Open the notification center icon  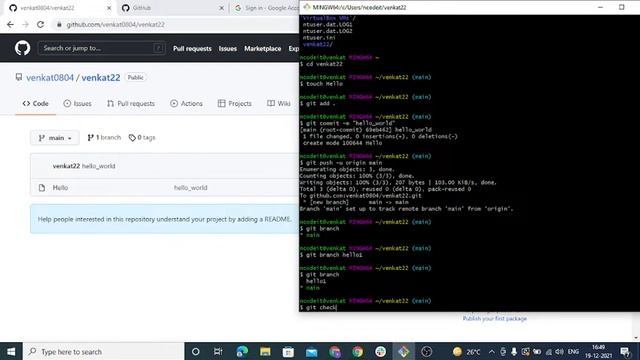coord(625,351)
